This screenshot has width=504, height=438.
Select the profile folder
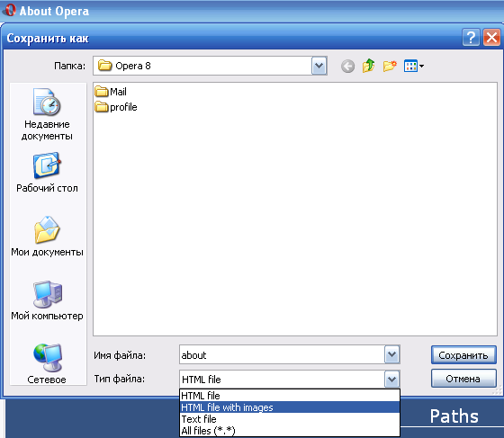click(116, 107)
